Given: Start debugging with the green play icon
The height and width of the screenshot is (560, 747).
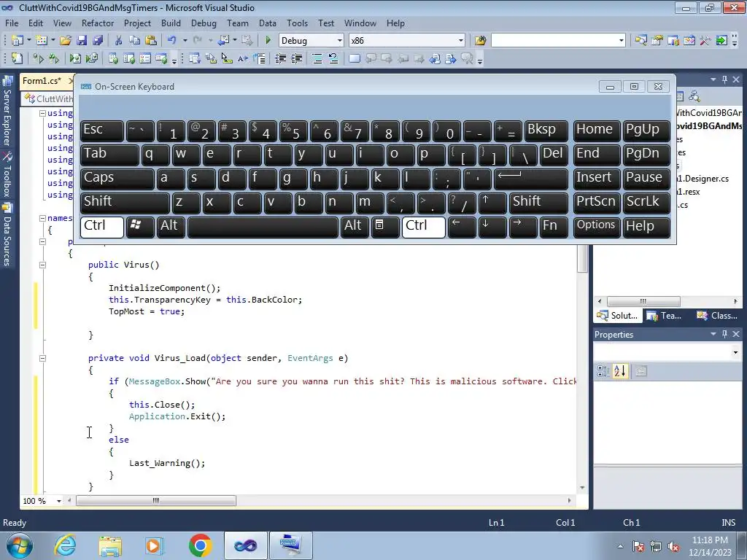Looking at the screenshot, I should pos(268,41).
